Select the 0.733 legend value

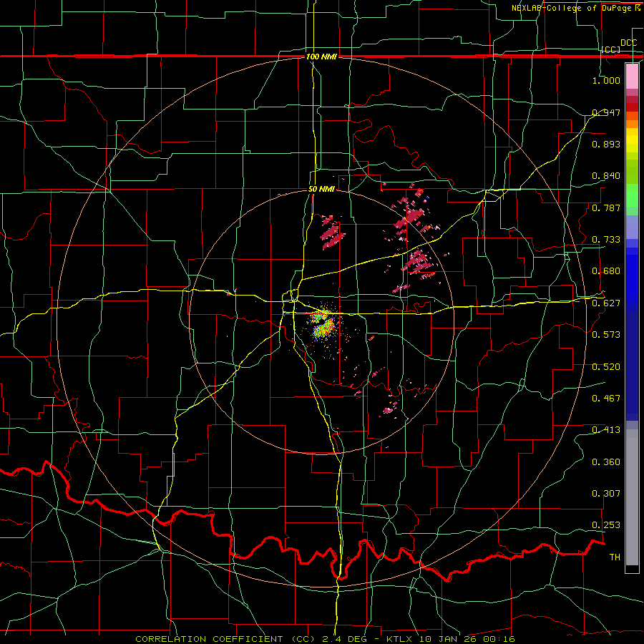click(606, 240)
